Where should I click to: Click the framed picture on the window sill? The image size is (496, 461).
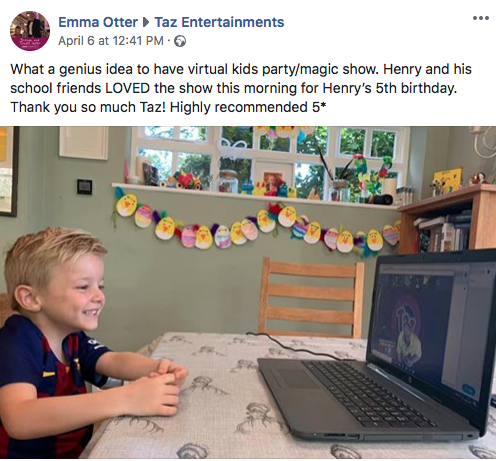coord(274,178)
